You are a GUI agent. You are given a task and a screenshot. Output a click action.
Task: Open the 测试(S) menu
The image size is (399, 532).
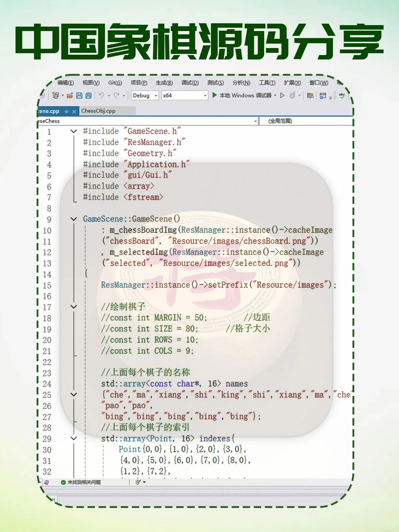215,83
